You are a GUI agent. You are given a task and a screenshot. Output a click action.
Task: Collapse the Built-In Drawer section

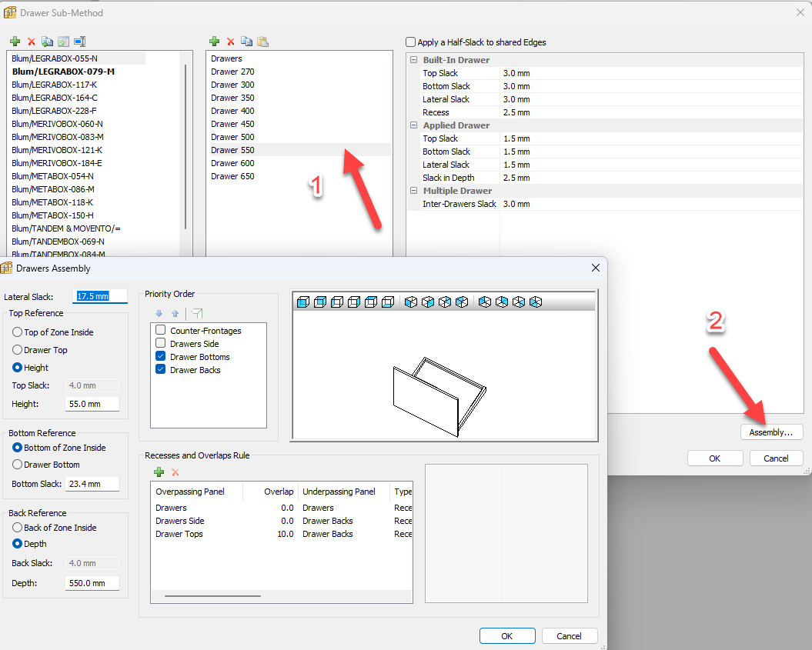[413, 59]
